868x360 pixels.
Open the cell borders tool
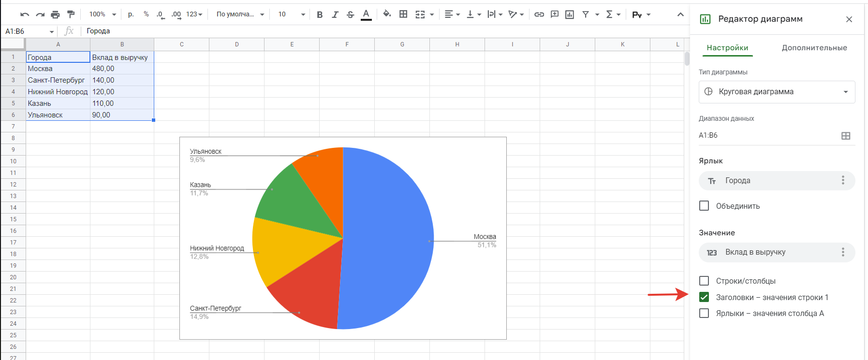[x=403, y=14]
